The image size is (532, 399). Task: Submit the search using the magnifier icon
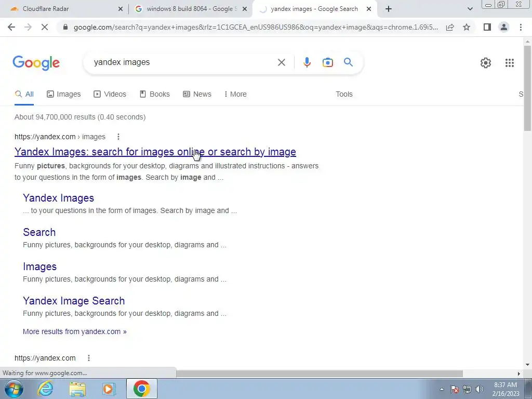coord(348,62)
